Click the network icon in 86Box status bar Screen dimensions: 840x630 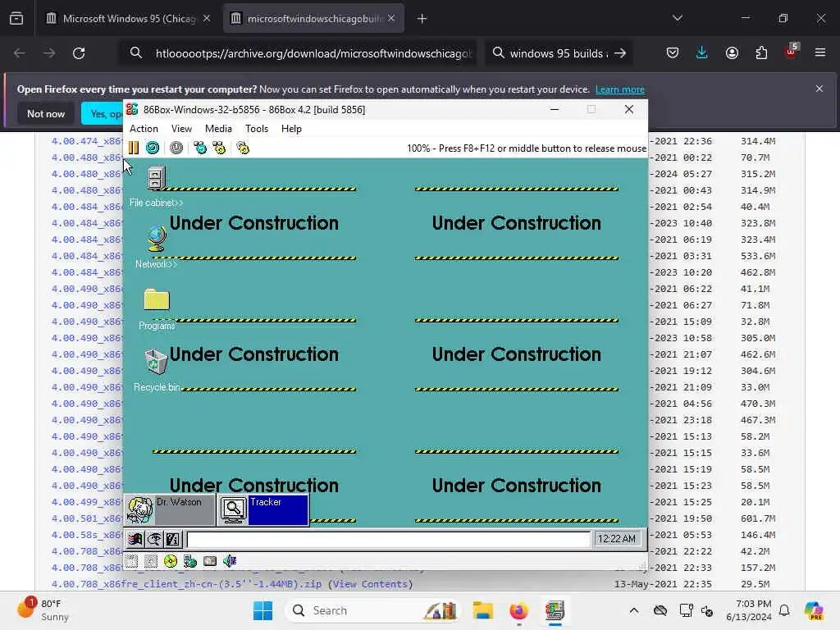pos(190,561)
